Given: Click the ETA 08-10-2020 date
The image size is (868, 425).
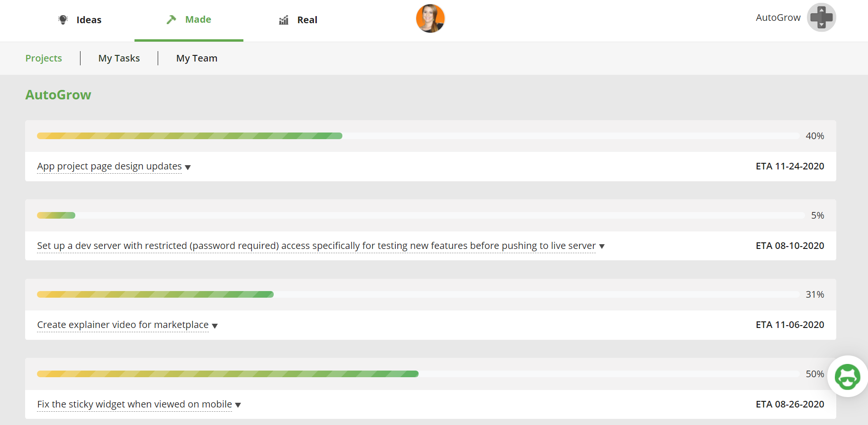Looking at the screenshot, I should click(x=789, y=246).
